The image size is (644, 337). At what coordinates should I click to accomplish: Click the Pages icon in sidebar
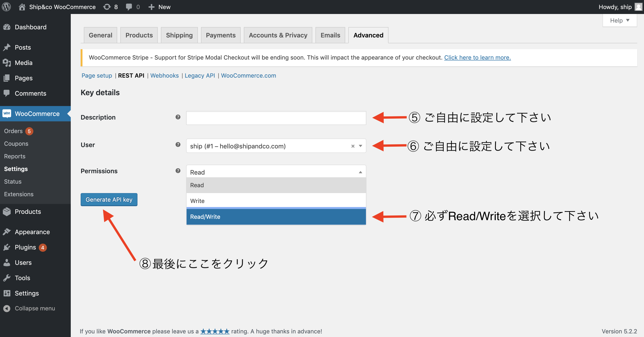click(x=7, y=78)
